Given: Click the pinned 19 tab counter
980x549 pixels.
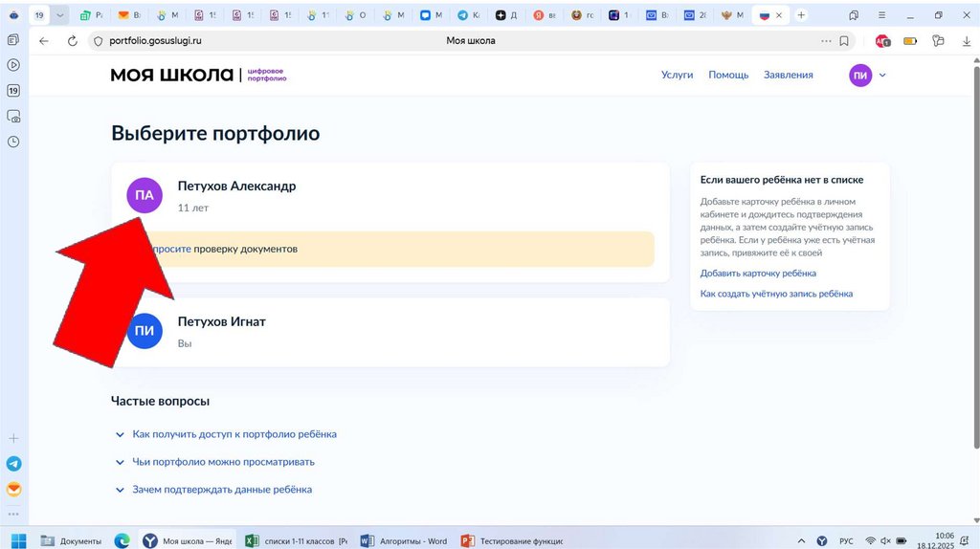Looking at the screenshot, I should 38,15.
